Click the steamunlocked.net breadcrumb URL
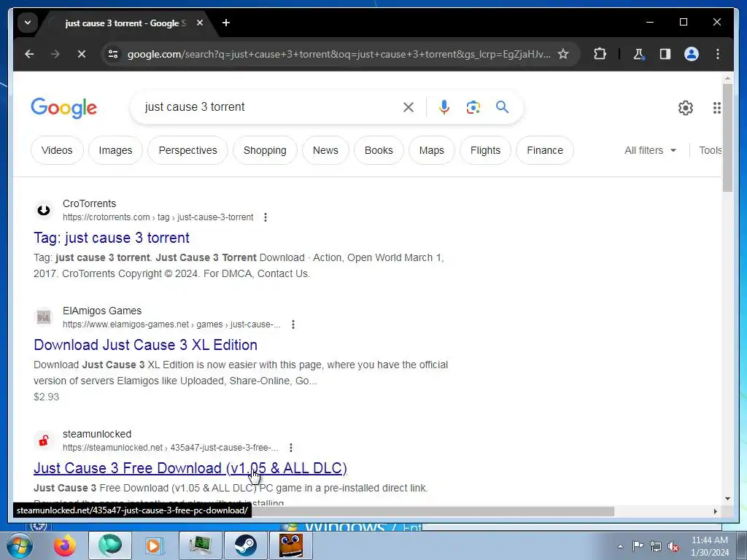The image size is (747, 560). pyautogui.click(x=171, y=448)
